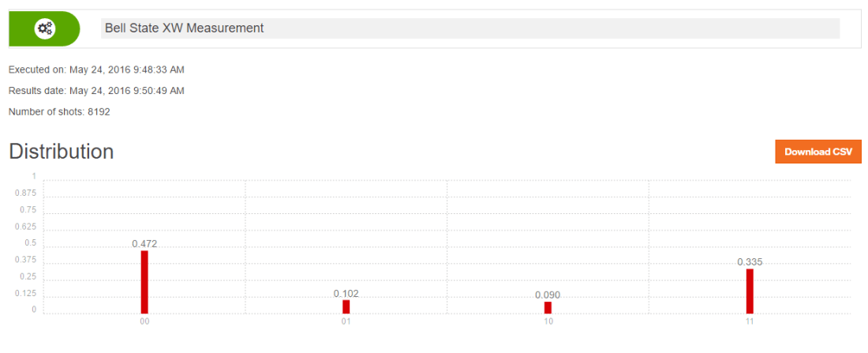Click the Results date timestamp line
Screen dimensions: 868x353
point(96,91)
